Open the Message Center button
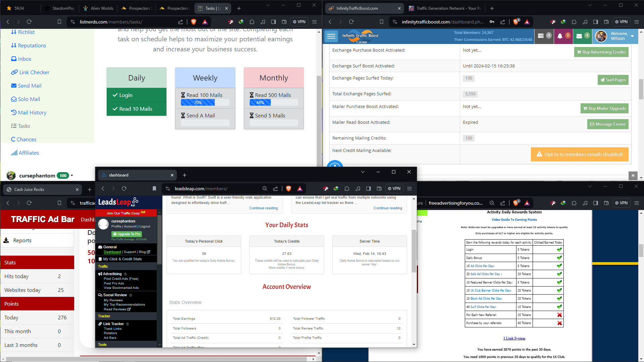Viewport: 644px width, 362px height. click(607, 124)
